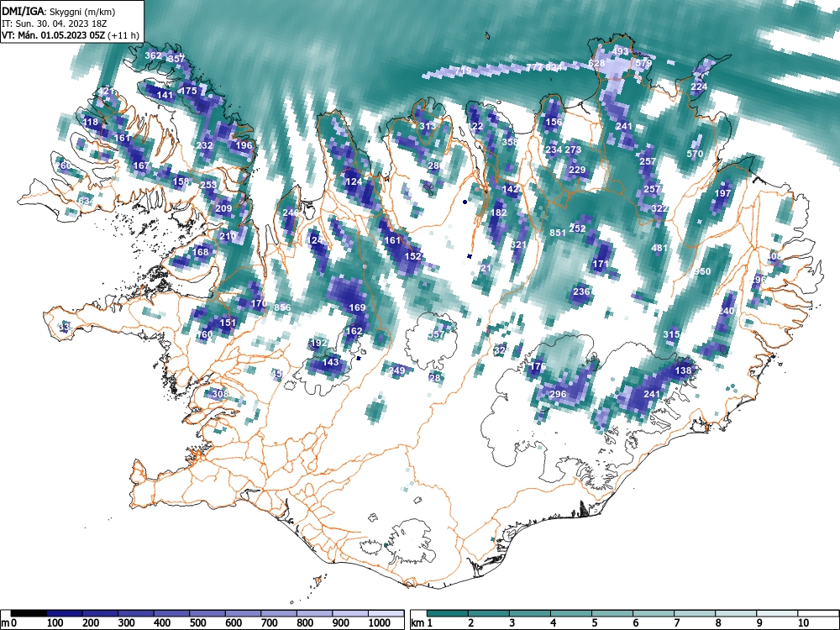Screen dimensions: 840x630
Task: Click the dark navy legend swatch between 100 and 200 m
Action: click(x=65, y=613)
